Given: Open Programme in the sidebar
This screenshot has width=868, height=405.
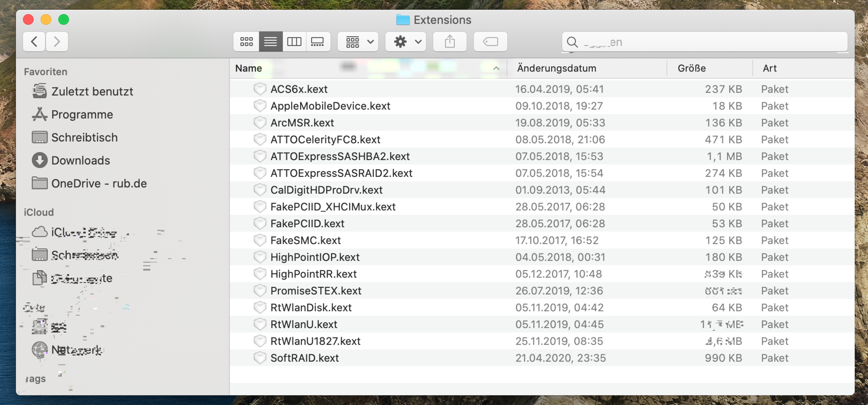Looking at the screenshot, I should (x=82, y=114).
